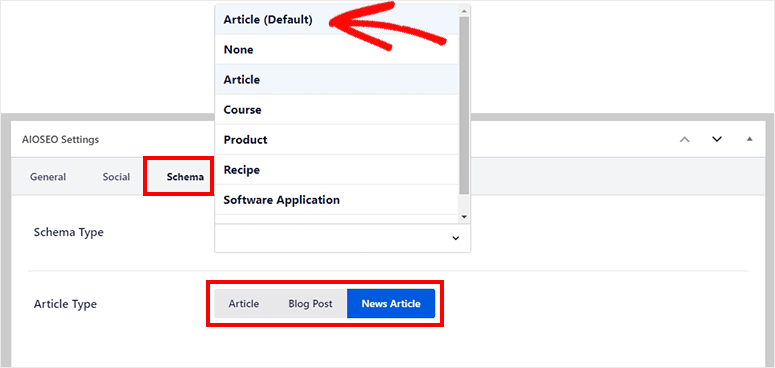Choose Product from the schema dropdown

337,140
